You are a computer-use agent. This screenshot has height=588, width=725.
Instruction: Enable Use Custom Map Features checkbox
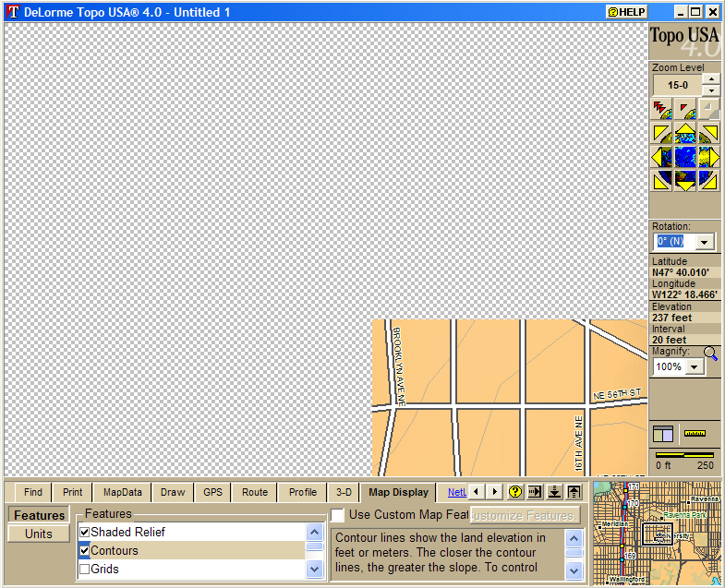pos(337,515)
